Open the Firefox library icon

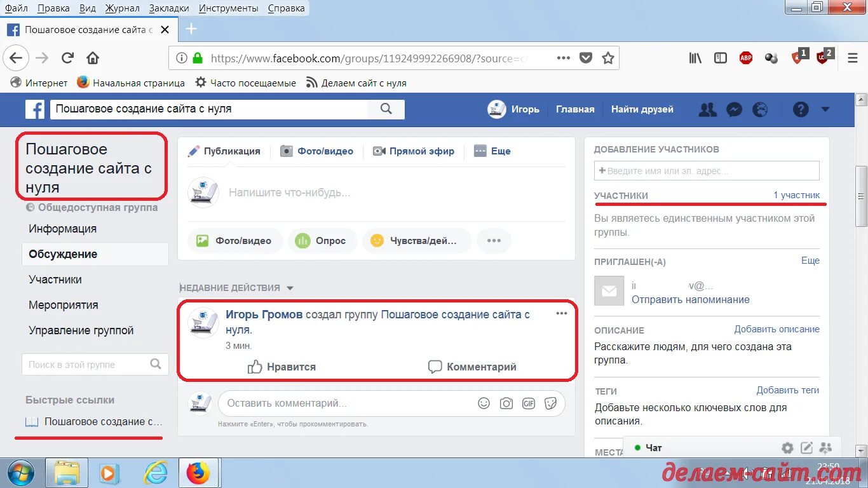point(696,58)
